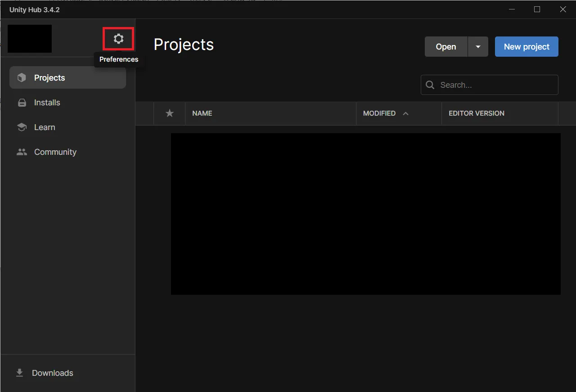Close the Unity Hub window
The image size is (576, 392).
pos(562,9)
